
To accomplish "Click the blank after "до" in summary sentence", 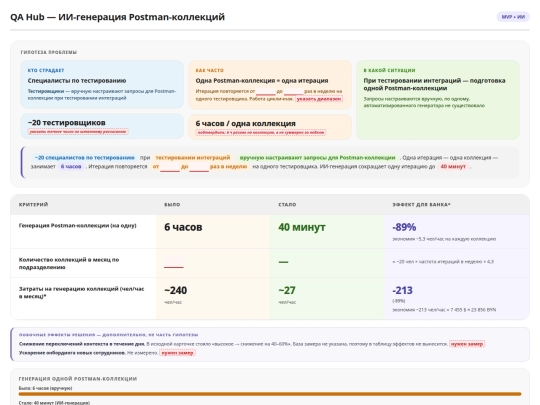I will pyautogui.click(x=199, y=167).
